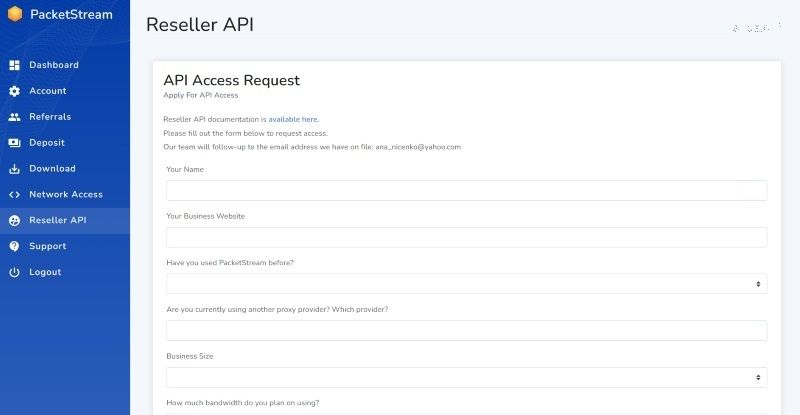
Task: Open the Business Size dropdown
Action: tap(466, 377)
